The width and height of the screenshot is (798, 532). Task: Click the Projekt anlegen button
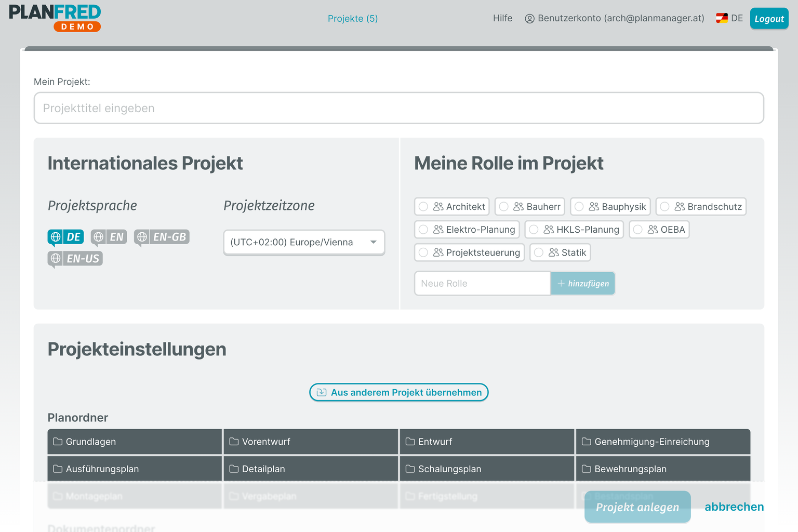pos(637,507)
